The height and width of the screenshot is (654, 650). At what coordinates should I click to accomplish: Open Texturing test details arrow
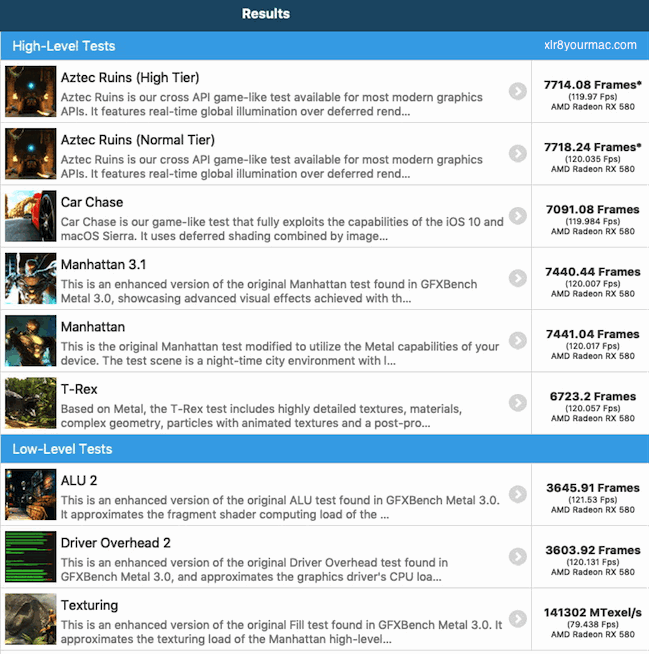518,619
